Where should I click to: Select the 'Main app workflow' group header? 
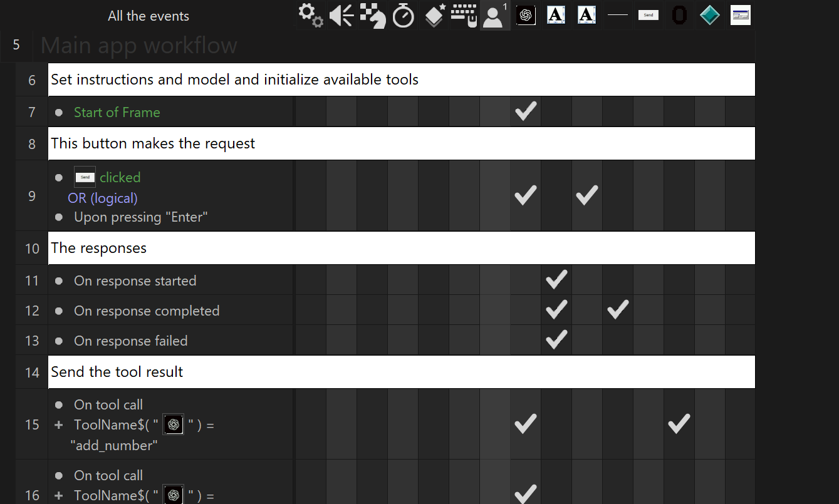coord(139,46)
